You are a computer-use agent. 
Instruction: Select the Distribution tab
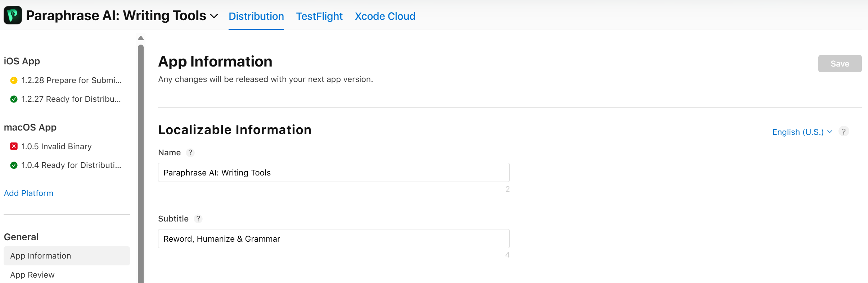coord(256,16)
